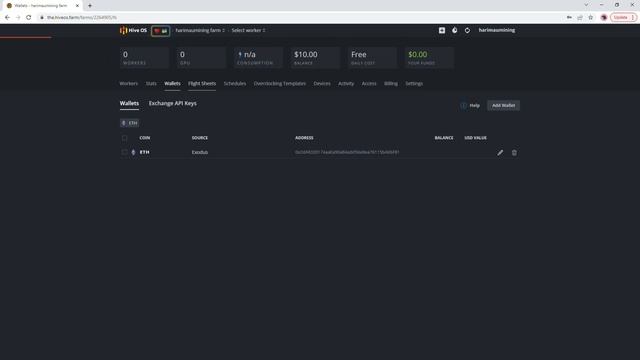The height and width of the screenshot is (360, 640).
Task: Open the harimaumining account menu
Action: 497,30
